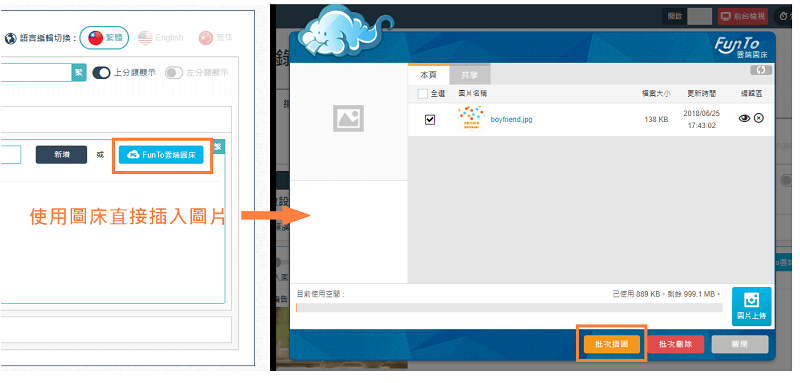Toggle the 左分類顯示 switch
Viewport: 800px width, 383px height.
tap(174, 73)
